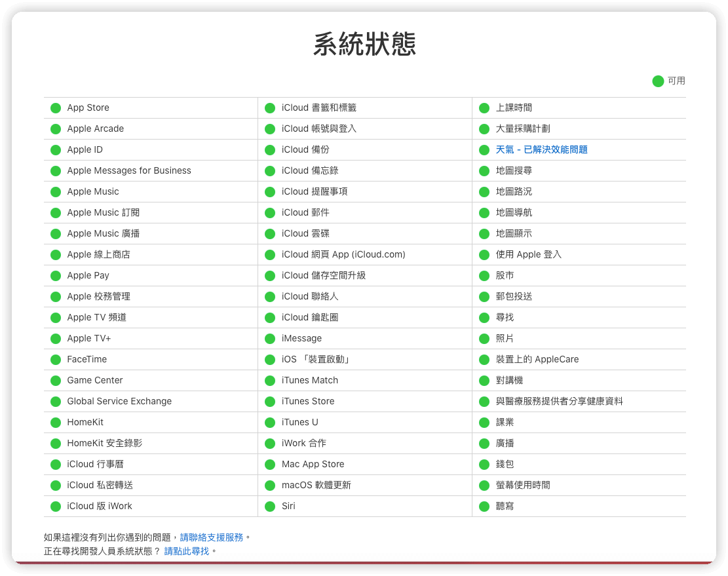This screenshot has width=728, height=576.
Task: Click the green dot next to 照片
Action: (x=484, y=339)
